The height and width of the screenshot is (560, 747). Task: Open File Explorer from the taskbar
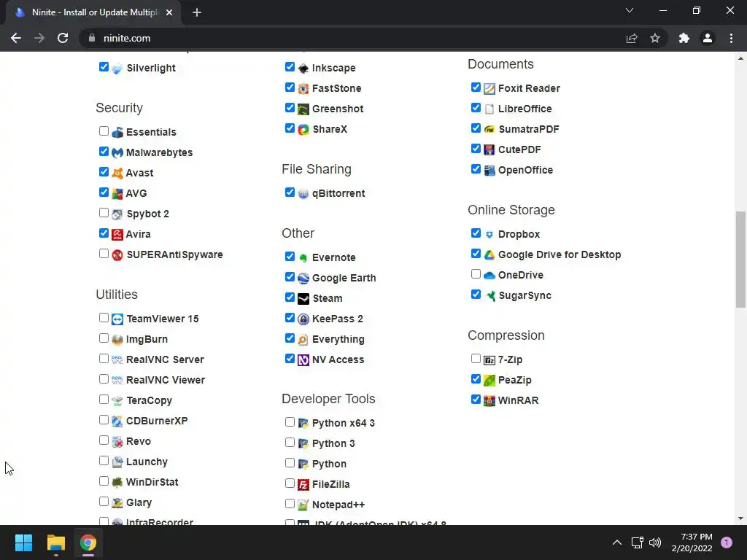55,542
